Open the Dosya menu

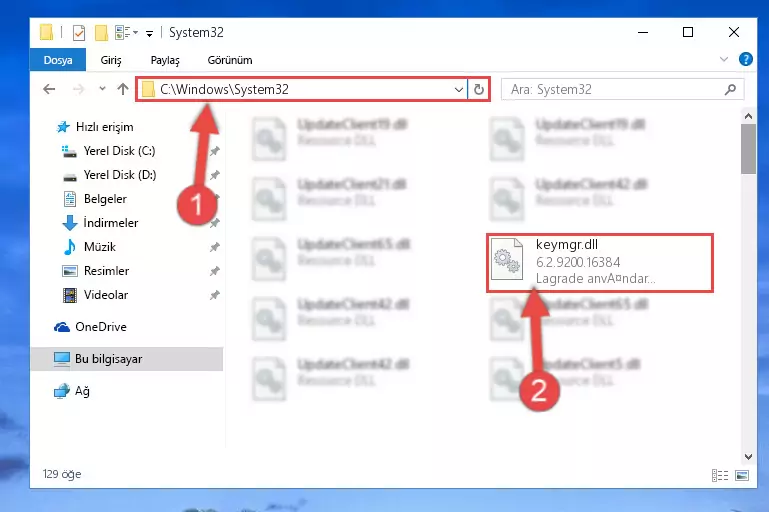58,60
